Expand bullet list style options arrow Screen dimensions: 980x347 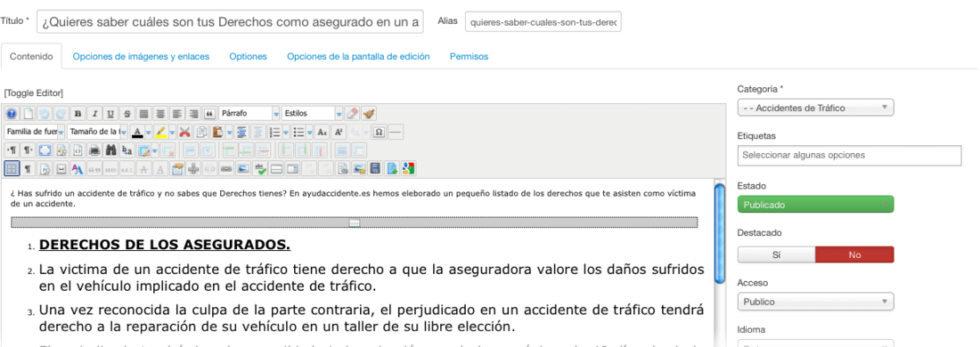pyautogui.click(x=309, y=132)
